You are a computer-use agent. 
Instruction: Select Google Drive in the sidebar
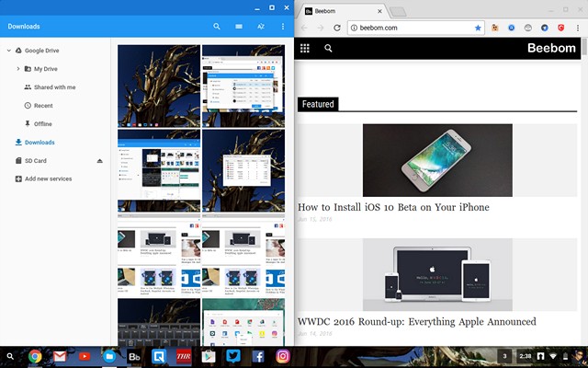(x=41, y=51)
